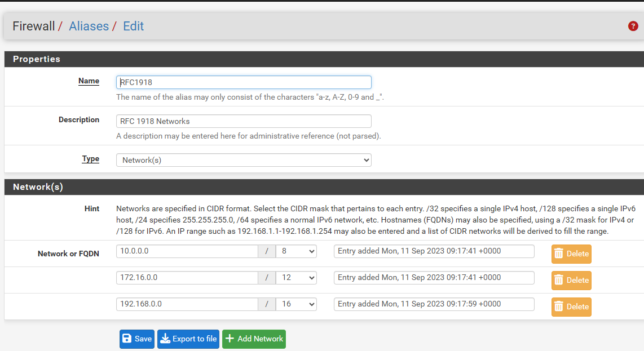Save the alias

tap(137, 339)
